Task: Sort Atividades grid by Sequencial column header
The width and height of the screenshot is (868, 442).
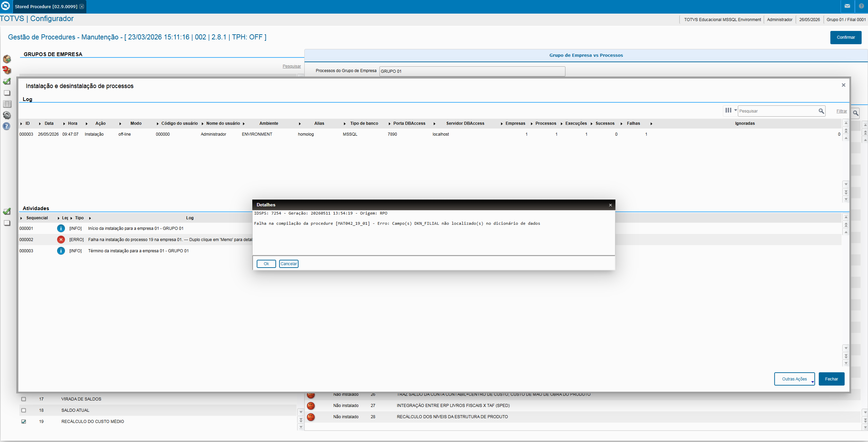Action: pos(37,218)
